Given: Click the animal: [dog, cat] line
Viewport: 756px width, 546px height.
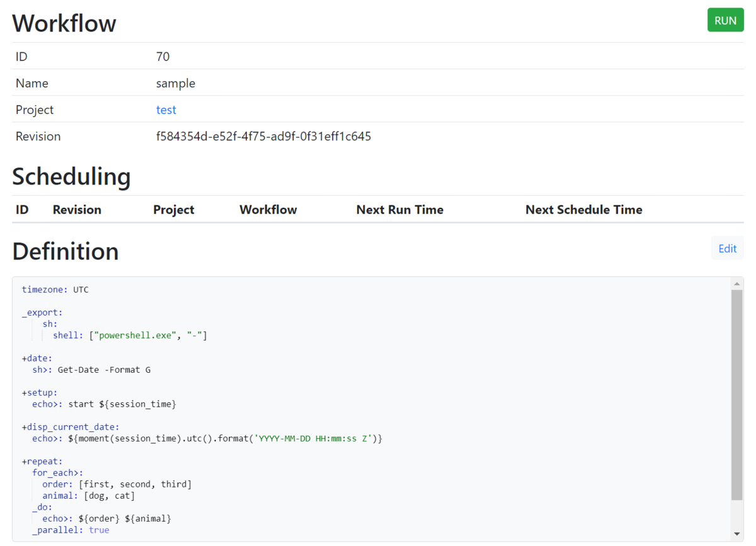Looking at the screenshot, I should click(89, 496).
